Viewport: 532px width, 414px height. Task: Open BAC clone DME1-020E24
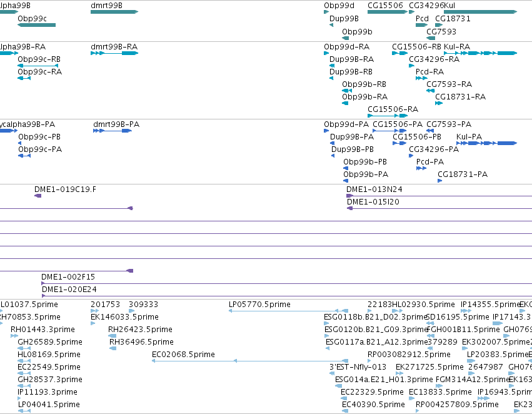coord(69,290)
